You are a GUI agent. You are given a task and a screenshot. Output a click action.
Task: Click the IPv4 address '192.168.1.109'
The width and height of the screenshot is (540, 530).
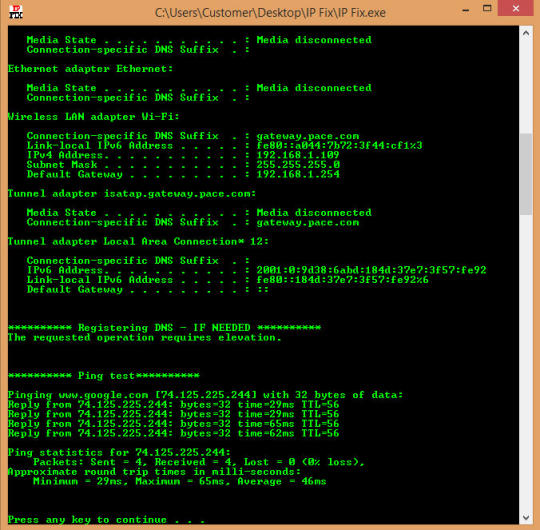[x=298, y=155]
